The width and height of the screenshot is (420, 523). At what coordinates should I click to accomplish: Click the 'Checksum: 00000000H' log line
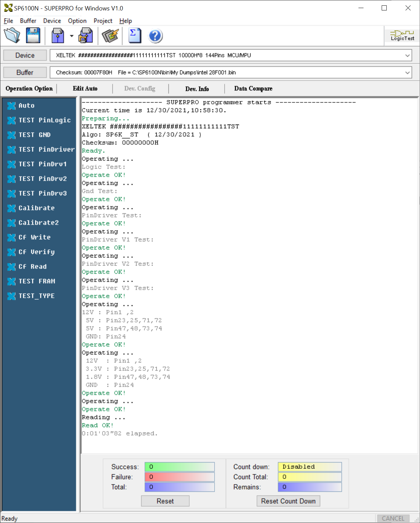[120, 143]
